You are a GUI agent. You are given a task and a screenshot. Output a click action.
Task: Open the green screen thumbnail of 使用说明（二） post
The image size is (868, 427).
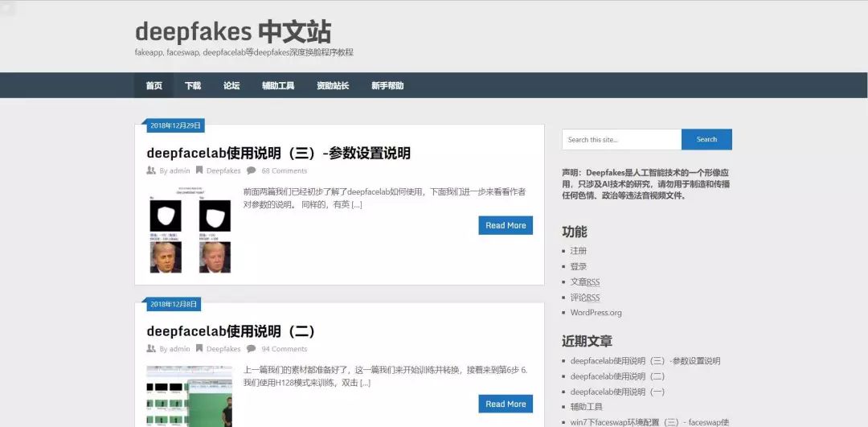(190, 396)
